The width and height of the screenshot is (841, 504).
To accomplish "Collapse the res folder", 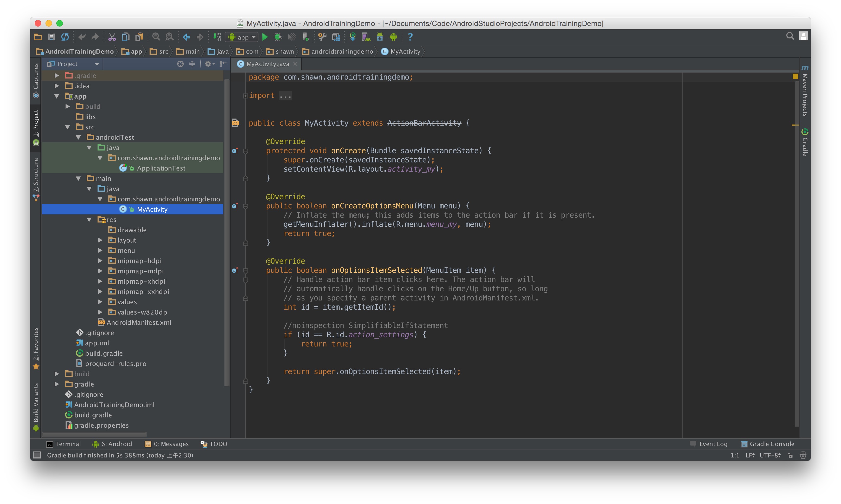I will tap(89, 220).
